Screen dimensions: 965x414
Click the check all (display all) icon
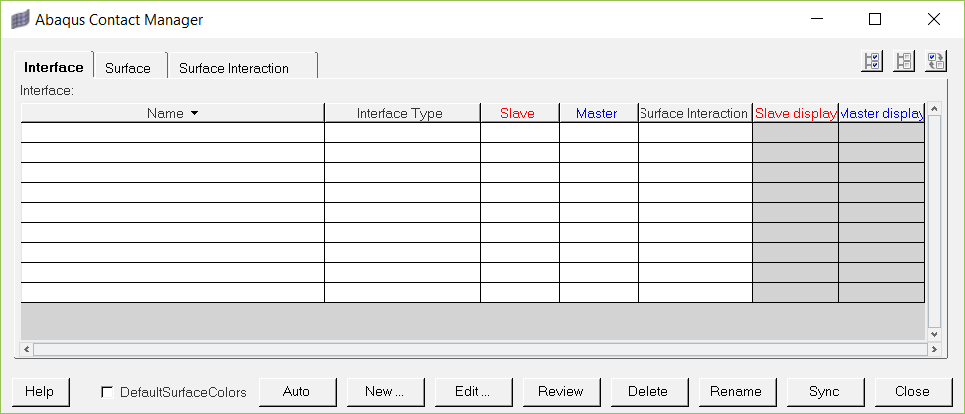tap(873, 62)
